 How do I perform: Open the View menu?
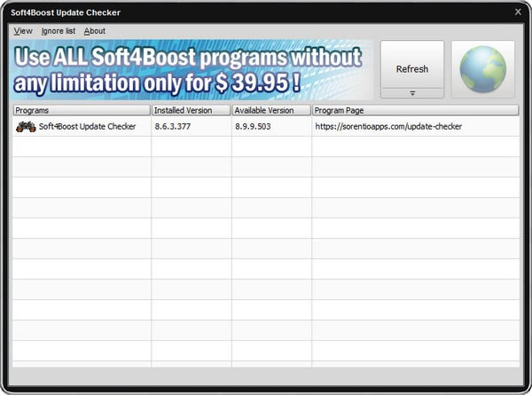pos(23,31)
